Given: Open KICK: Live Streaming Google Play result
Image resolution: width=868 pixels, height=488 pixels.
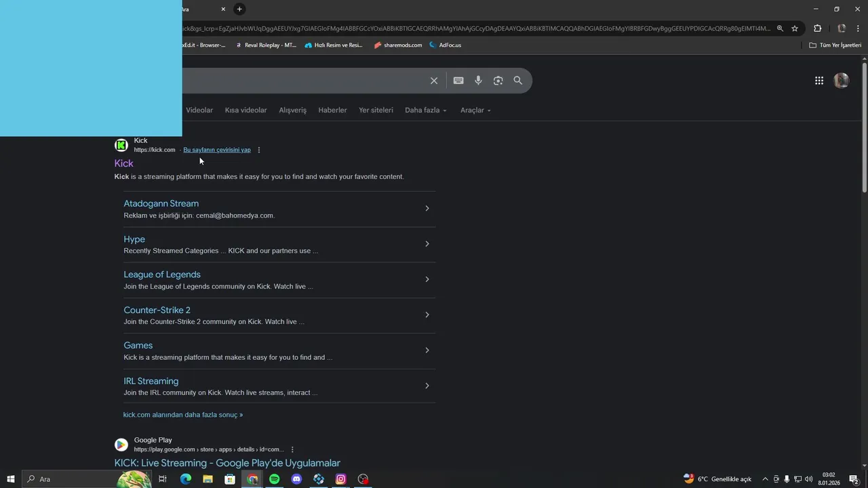Looking at the screenshot, I should (227, 463).
